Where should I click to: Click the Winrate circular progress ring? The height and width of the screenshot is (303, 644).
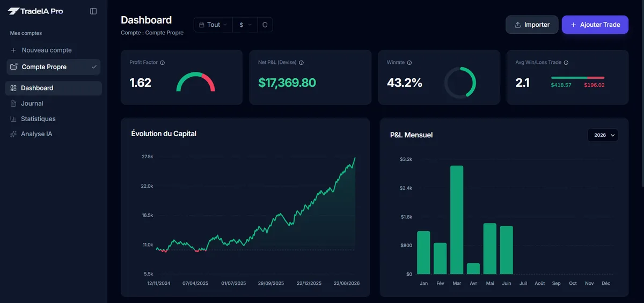click(x=460, y=83)
